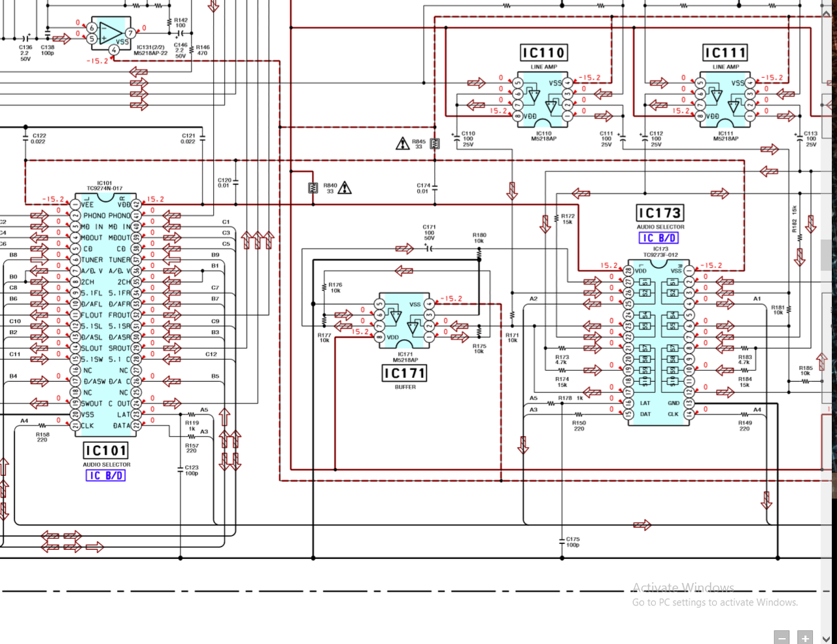The height and width of the screenshot is (644, 837).
Task: Open the IC B/D link under IC101
Action: coord(105,475)
